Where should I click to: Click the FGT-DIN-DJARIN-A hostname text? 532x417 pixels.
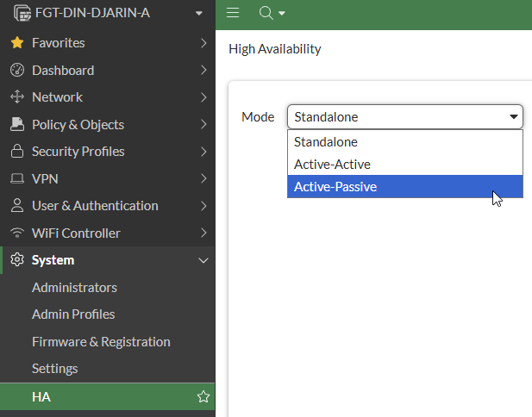(x=92, y=13)
